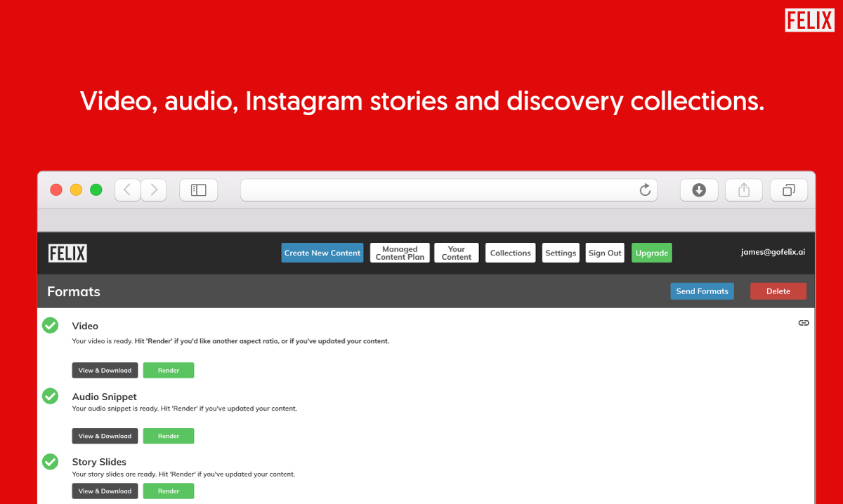View & Download the Audio Snippet
Image resolution: width=843 pixels, height=504 pixels.
point(105,436)
